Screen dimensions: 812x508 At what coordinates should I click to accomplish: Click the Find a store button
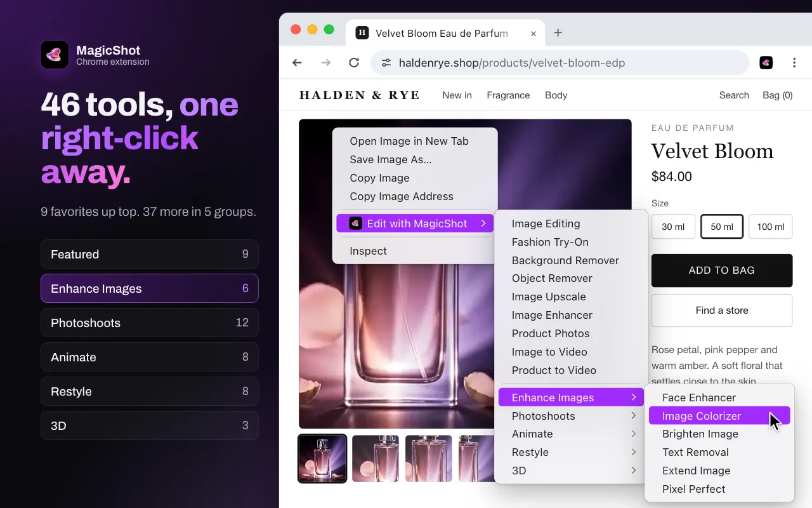(722, 311)
